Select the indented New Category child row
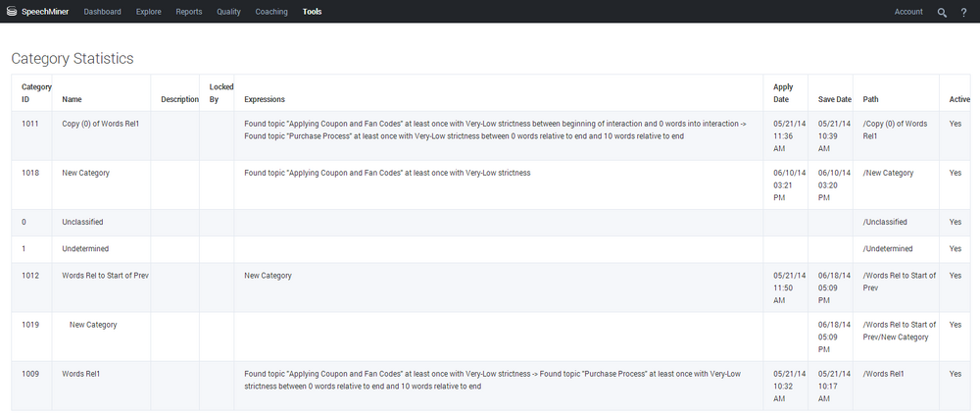980x415 pixels. pos(93,325)
